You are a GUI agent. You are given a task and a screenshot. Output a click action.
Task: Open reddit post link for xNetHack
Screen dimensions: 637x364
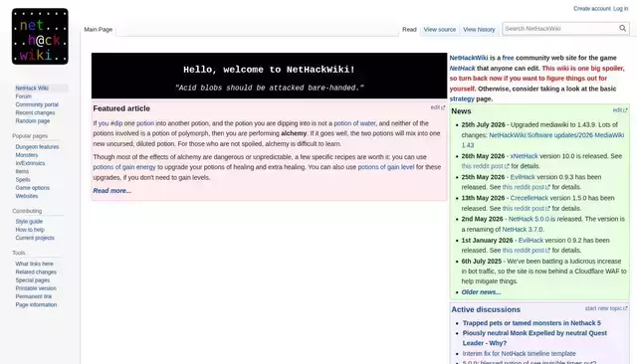pos(485,166)
